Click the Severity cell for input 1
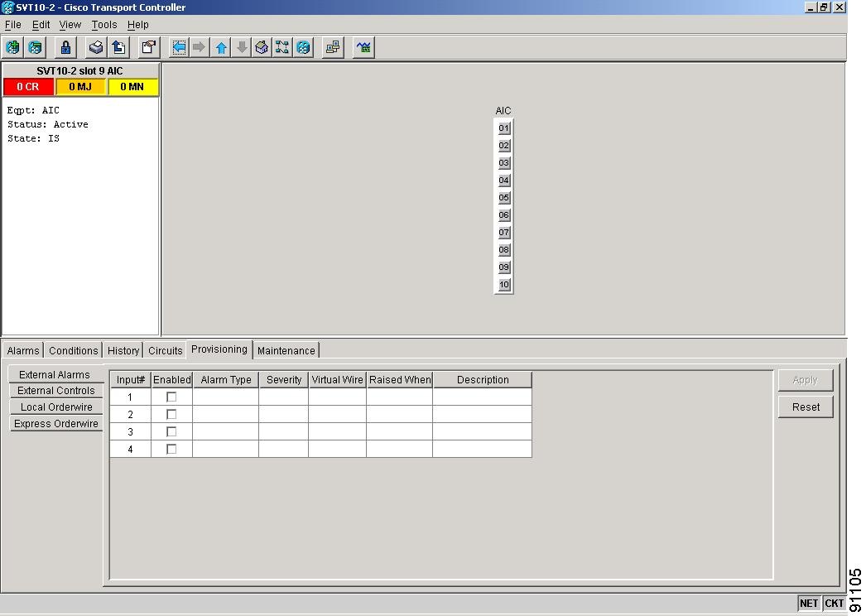Viewport: 866px width, 616px height. coord(283,397)
